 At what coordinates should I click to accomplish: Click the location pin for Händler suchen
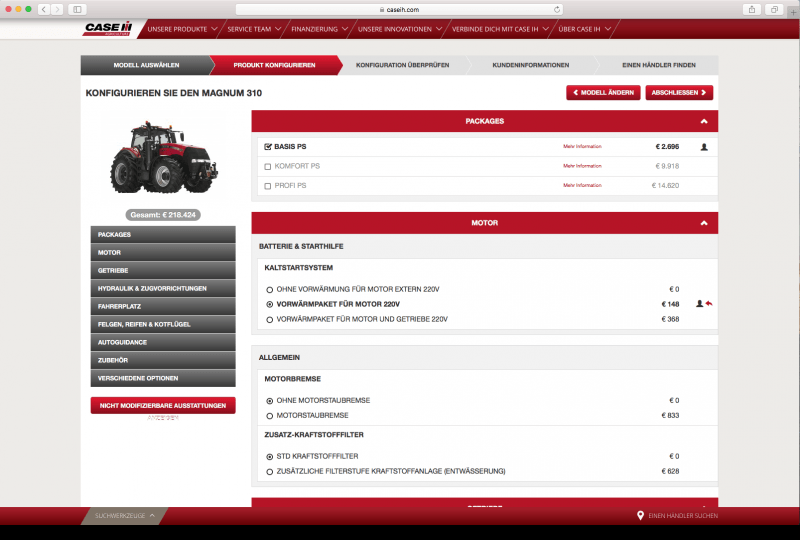pyautogui.click(x=640, y=516)
